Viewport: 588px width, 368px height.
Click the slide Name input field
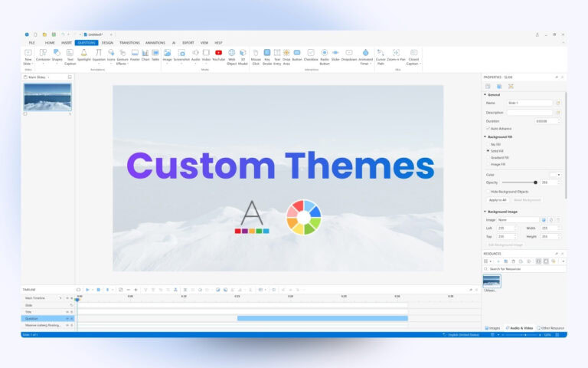pos(530,103)
